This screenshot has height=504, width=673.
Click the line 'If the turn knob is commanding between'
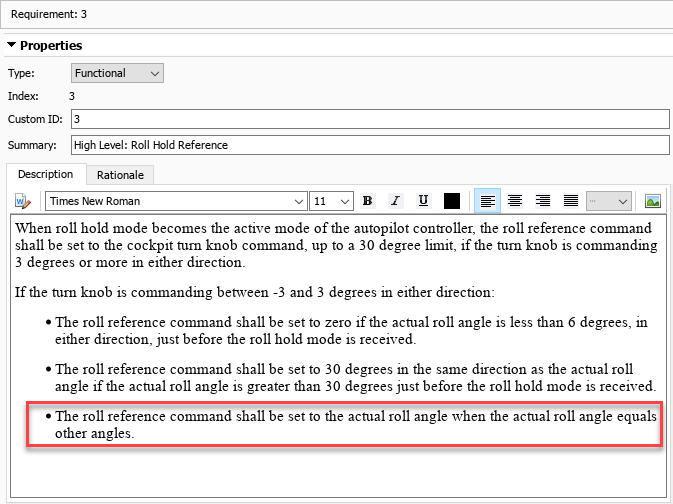click(255, 292)
